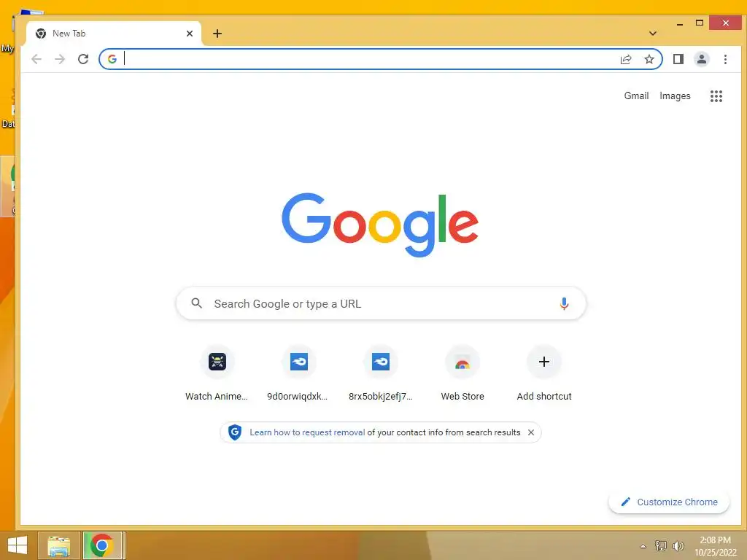
Task: Click the shield icon in privacy notice
Action: pos(234,432)
